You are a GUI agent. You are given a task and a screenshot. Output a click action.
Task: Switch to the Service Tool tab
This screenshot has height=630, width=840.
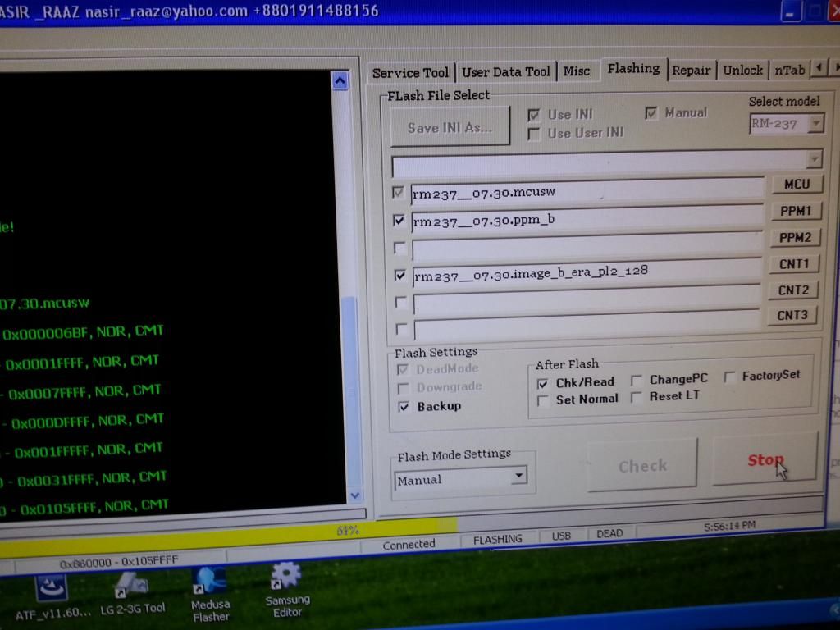coord(410,72)
